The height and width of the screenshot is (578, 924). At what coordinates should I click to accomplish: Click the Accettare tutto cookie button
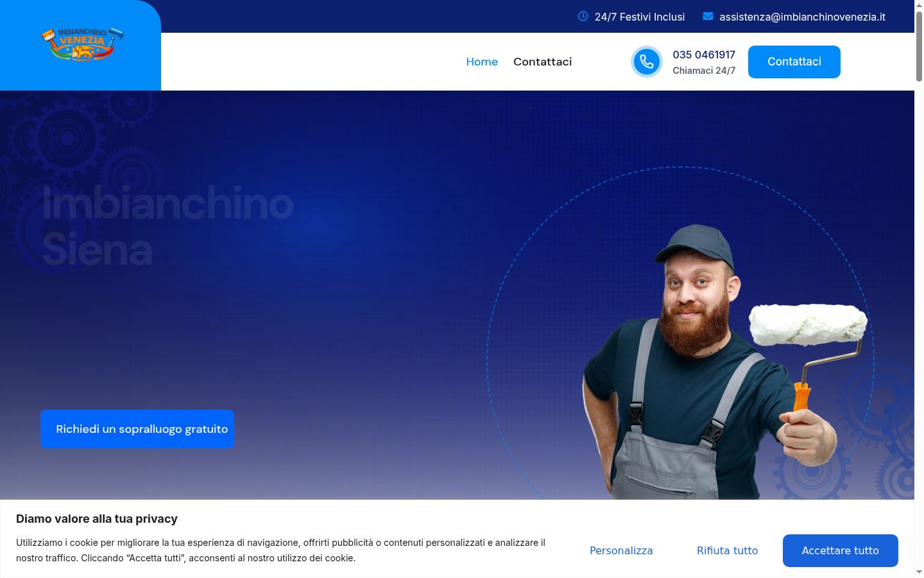point(841,550)
